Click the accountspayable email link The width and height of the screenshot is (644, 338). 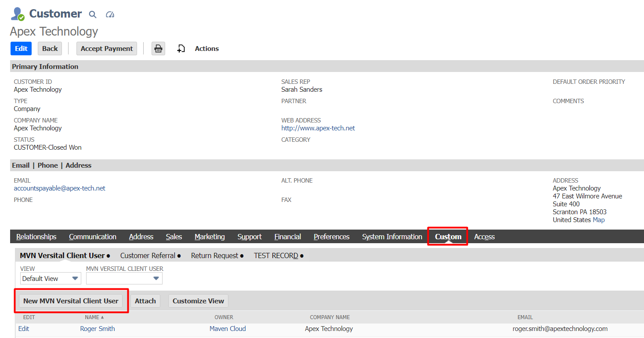(60, 188)
